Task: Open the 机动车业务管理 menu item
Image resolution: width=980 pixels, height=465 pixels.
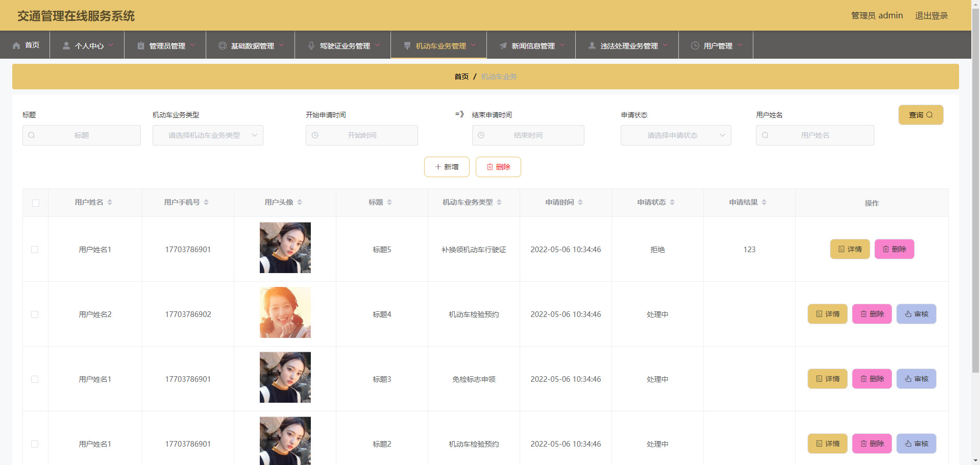Action: coord(439,45)
